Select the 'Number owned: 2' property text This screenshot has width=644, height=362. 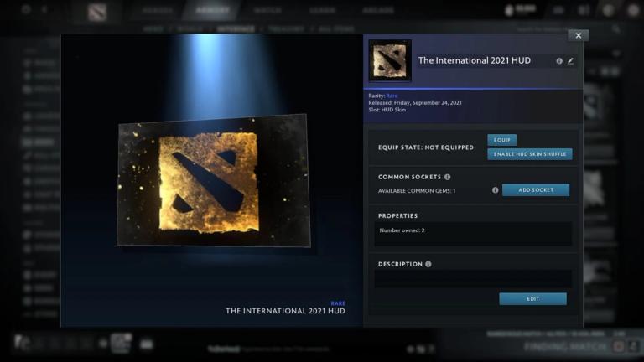point(402,230)
